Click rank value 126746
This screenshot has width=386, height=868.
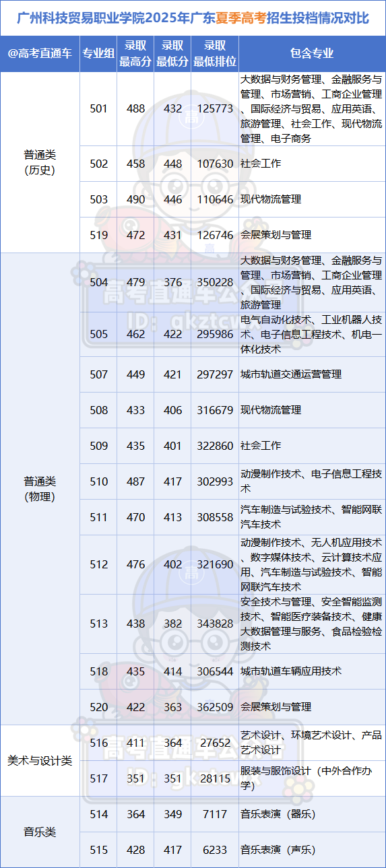215,235
